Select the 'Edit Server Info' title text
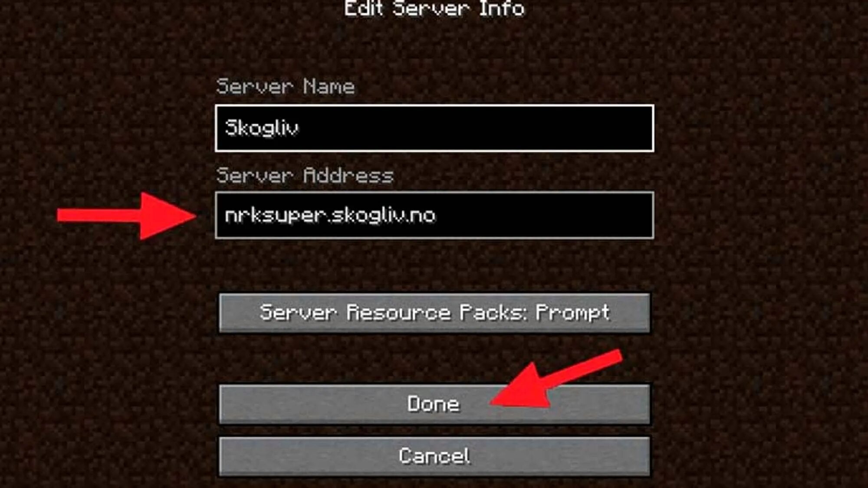Screen dimensions: 868x488 (x=434, y=9)
